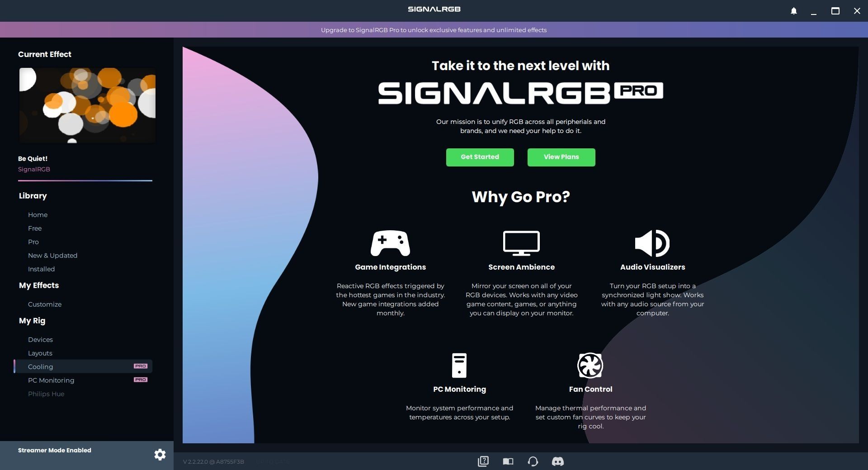Open the Discord icon
The height and width of the screenshot is (470, 868).
coord(558,461)
